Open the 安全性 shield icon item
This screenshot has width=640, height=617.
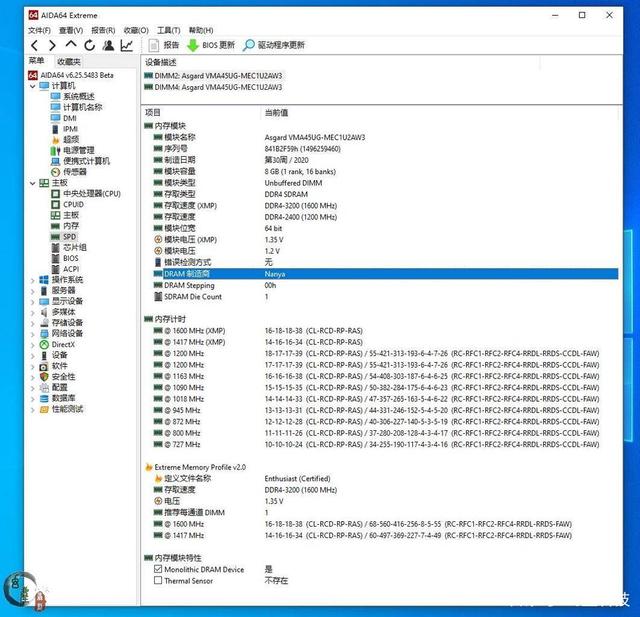[44, 377]
